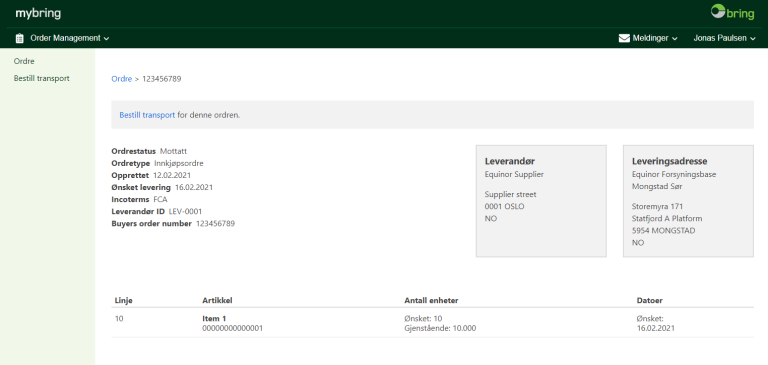
Task: Click the Item 1 article name
Action: pyautogui.click(x=214, y=318)
